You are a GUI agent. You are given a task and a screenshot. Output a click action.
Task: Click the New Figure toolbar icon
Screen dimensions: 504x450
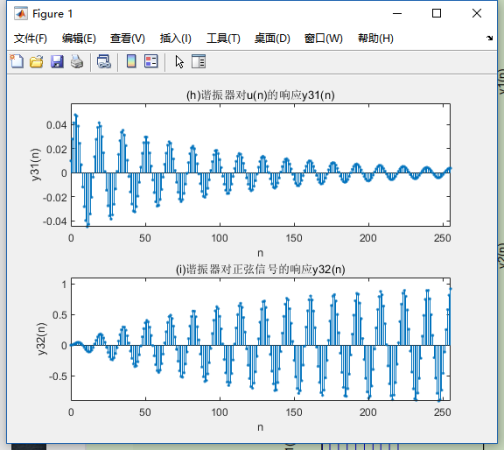(17, 62)
